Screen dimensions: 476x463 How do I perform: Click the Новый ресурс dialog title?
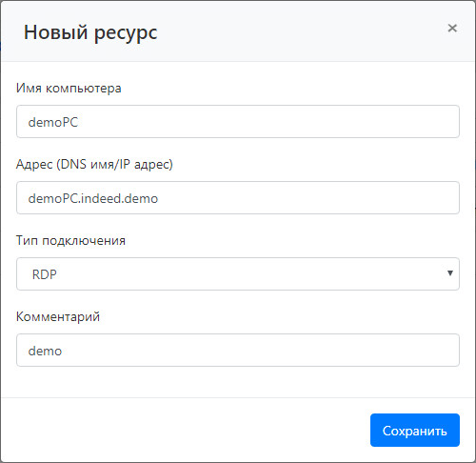[90, 33]
